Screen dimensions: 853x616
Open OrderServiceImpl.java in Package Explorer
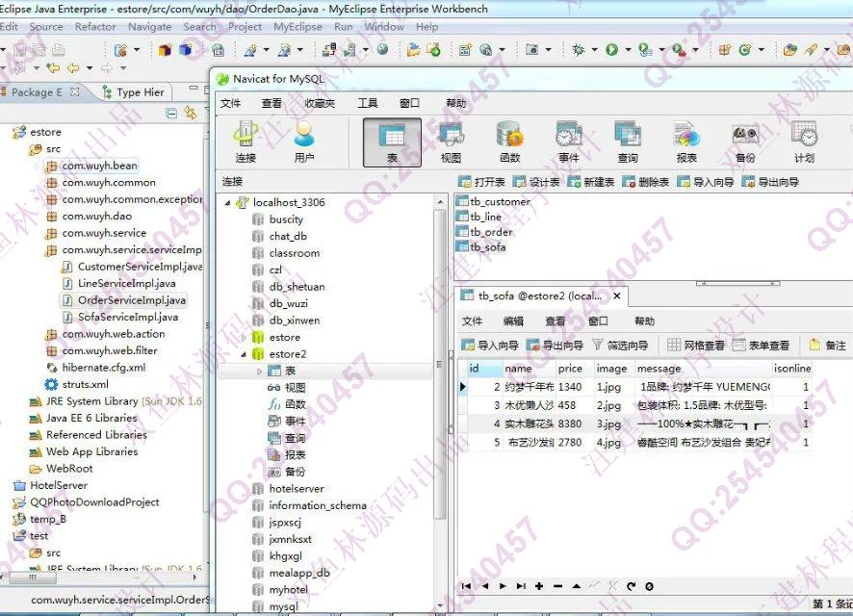124,300
